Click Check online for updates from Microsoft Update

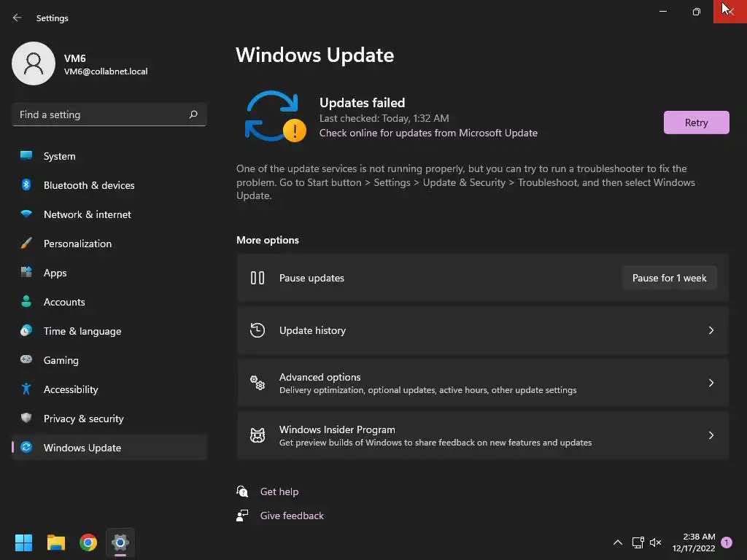tap(428, 133)
